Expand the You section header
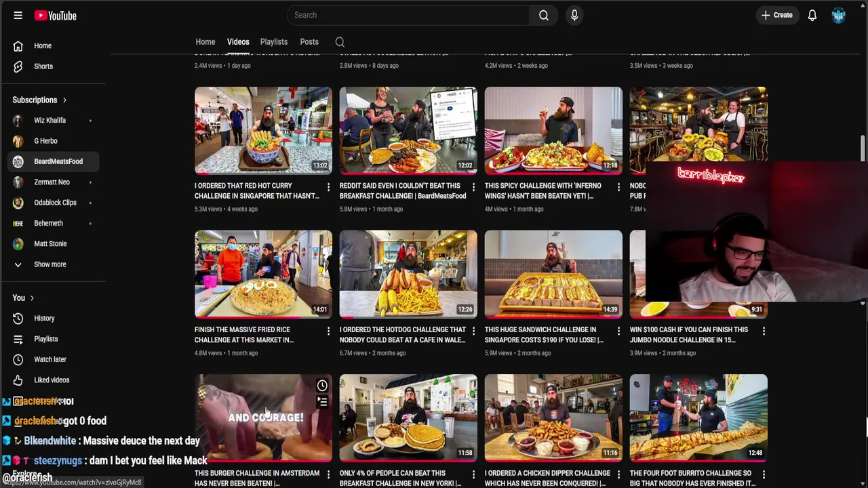This screenshot has width=868, height=488. 23,298
